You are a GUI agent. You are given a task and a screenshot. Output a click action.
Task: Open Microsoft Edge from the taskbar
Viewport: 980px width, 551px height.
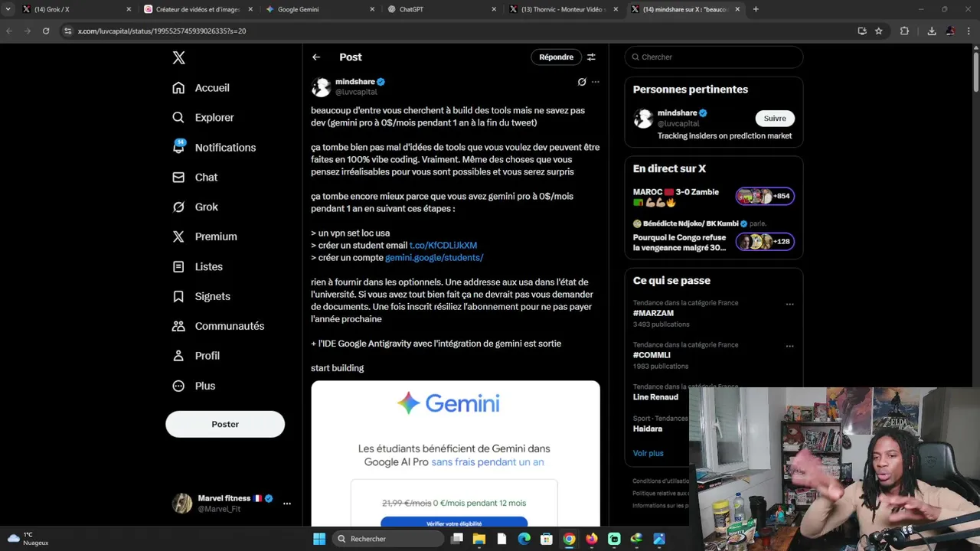(x=524, y=539)
